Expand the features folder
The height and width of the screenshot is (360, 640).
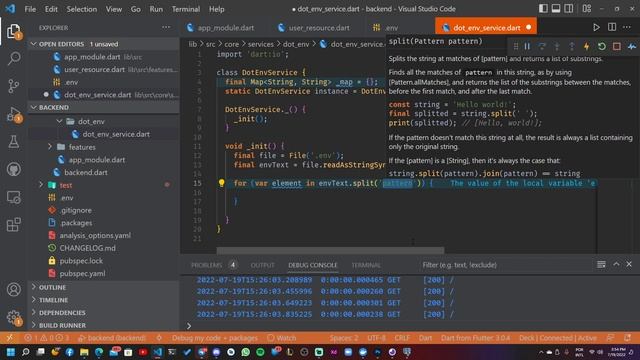(x=50, y=147)
